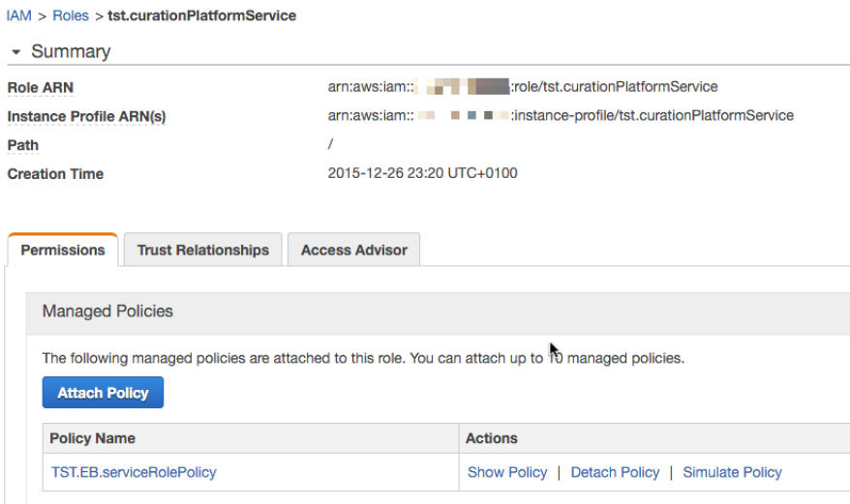
Task: Open the TST.EB.serviceRolePolicy policy link
Action: pos(134,472)
